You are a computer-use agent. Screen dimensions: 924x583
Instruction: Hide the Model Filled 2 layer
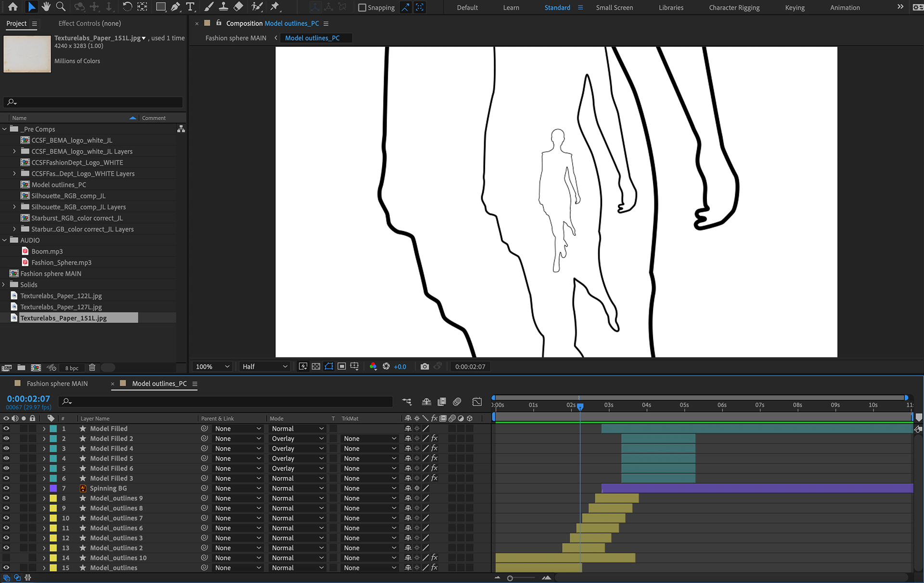(6, 439)
